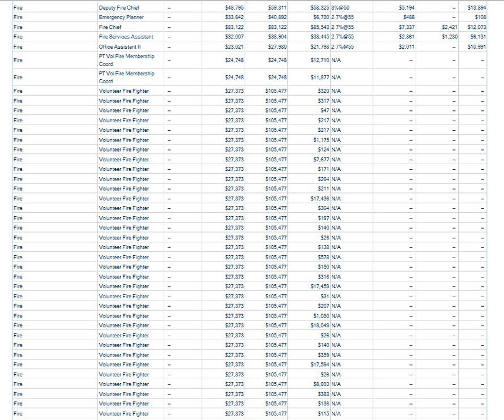504x420 pixels.
Task: Click the $108 value in Emergency Planner row
Action: pos(481,17)
